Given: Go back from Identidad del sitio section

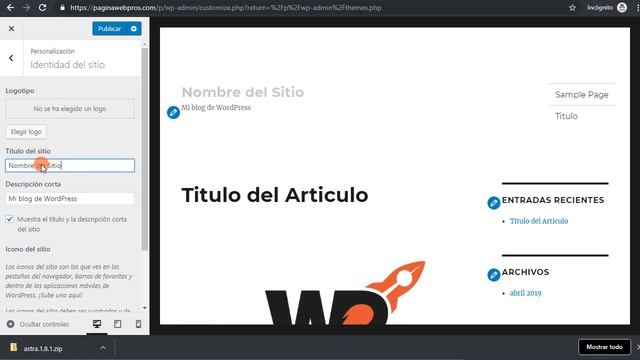Looking at the screenshot, I should 11,58.
